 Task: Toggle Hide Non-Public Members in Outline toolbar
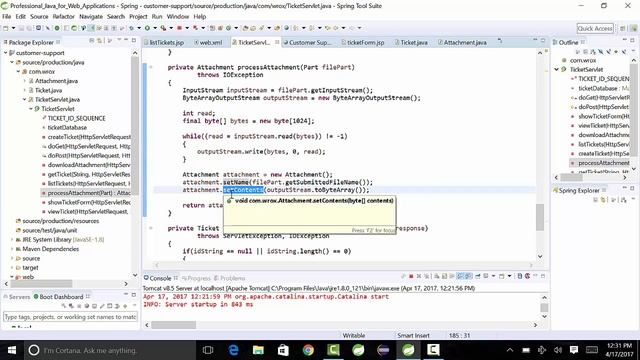coord(616,52)
